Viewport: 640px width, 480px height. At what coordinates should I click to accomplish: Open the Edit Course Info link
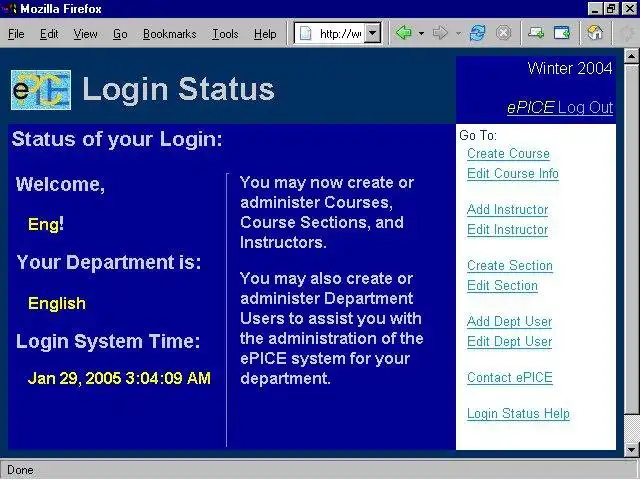[513, 174]
